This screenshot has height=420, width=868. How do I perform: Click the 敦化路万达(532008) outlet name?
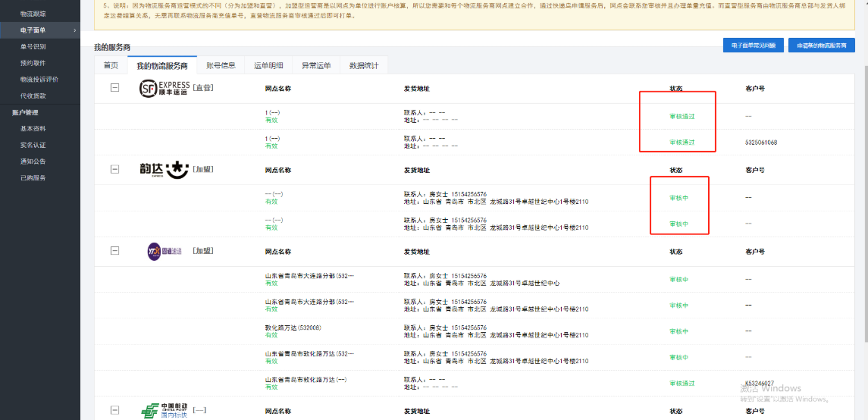[293, 328]
